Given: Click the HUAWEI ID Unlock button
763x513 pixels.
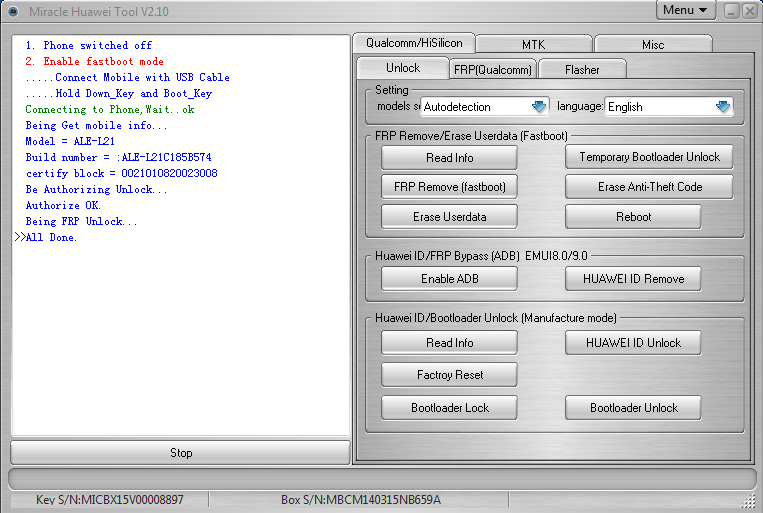Looking at the screenshot, I should pyautogui.click(x=633, y=343).
